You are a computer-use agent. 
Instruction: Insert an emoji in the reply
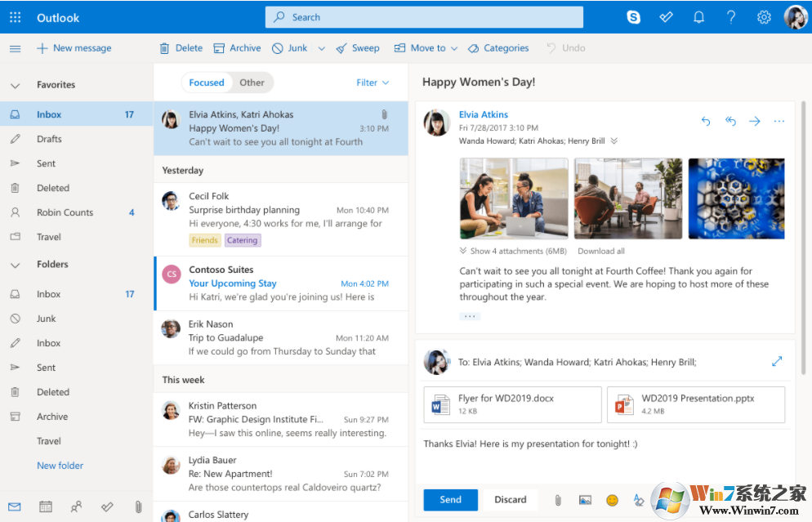[612, 500]
